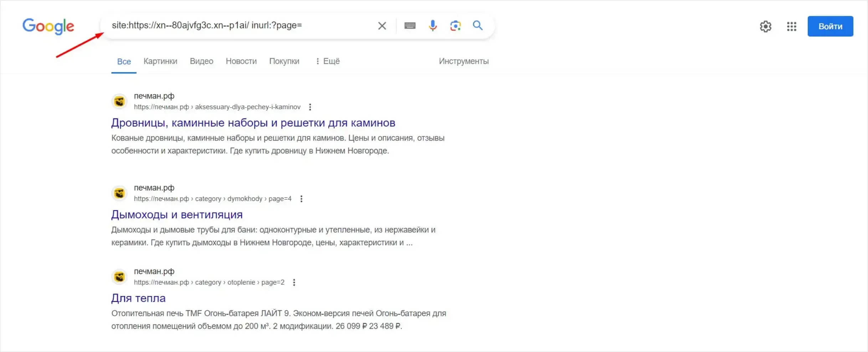868x352 pixels.
Task: Run the search with the magnifier icon
Action: tap(478, 25)
